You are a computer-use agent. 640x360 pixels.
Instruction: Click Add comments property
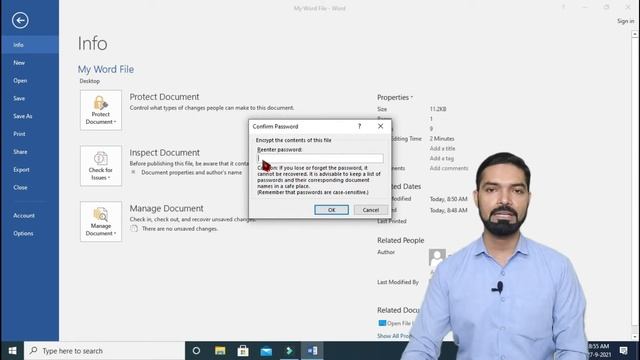tap(449, 168)
